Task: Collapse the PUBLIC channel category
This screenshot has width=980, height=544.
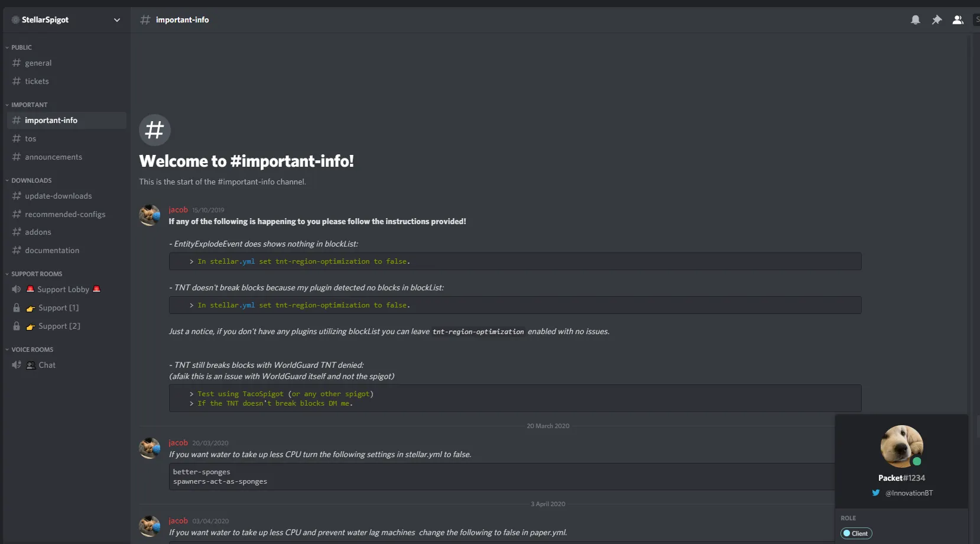Action: pyautogui.click(x=21, y=47)
